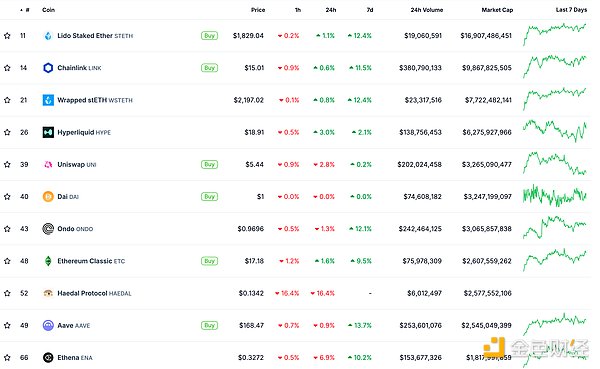Screen dimensions: 600x369
Task: Star the Ethena row as favorite
Action: click(x=7, y=358)
